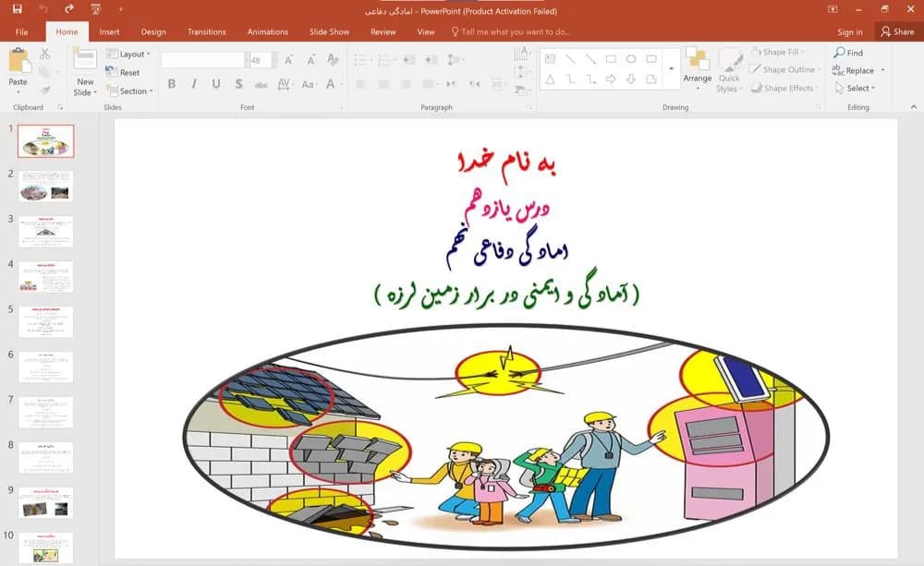Toggle Strikethrough formatting
Screen dimensions: 924x566
pos(261,84)
